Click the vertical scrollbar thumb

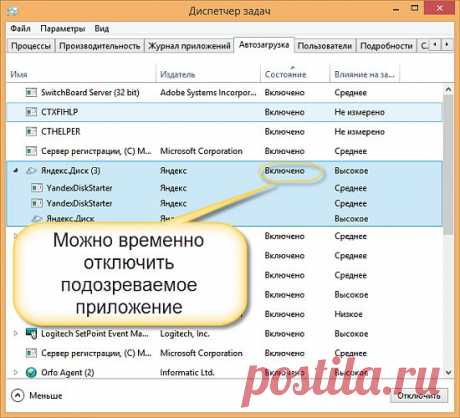click(448, 165)
